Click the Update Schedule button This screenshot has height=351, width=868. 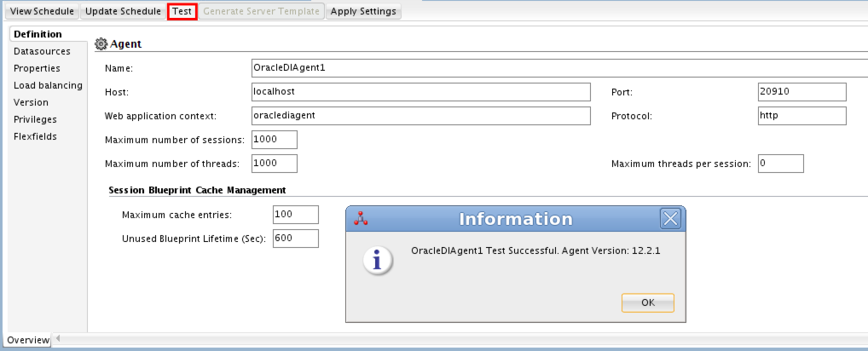coord(124,11)
